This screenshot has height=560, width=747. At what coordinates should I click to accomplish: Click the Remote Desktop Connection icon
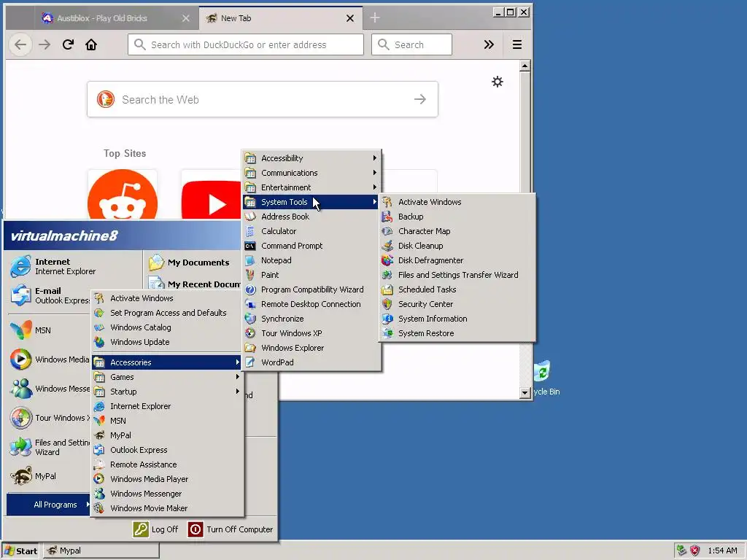click(x=250, y=304)
